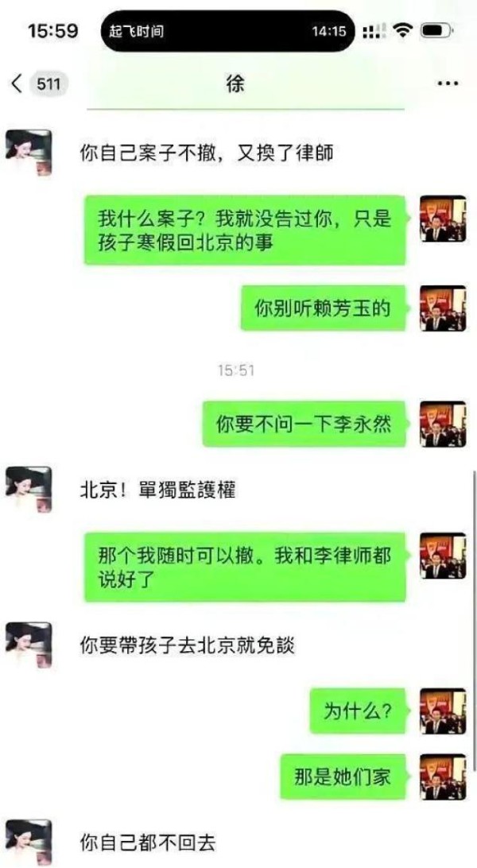Tap sender avatar beside 我什么案子 message
The height and width of the screenshot is (868, 477).
tap(443, 219)
